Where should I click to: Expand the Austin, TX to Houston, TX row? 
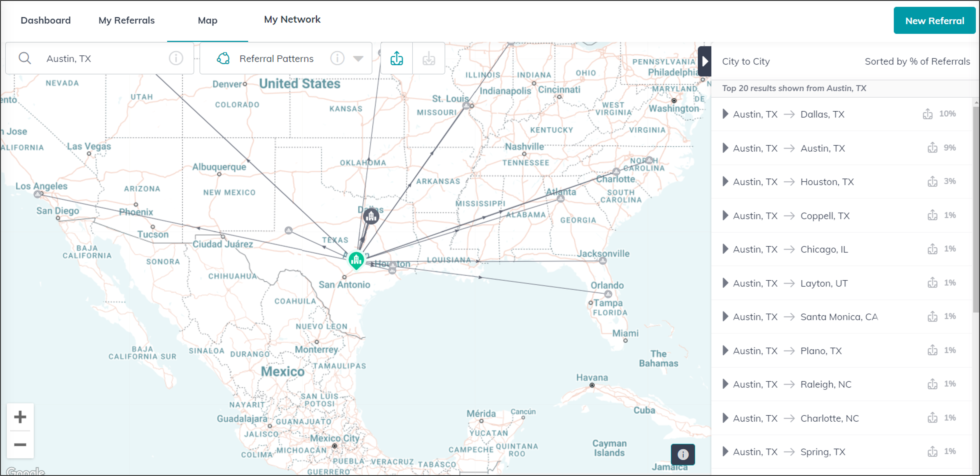(x=725, y=181)
